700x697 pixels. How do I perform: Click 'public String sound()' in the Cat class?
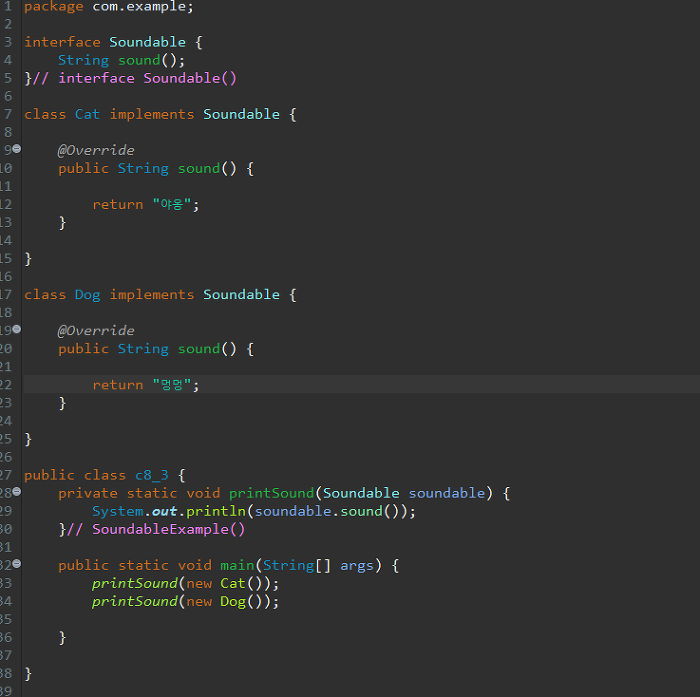(147, 169)
